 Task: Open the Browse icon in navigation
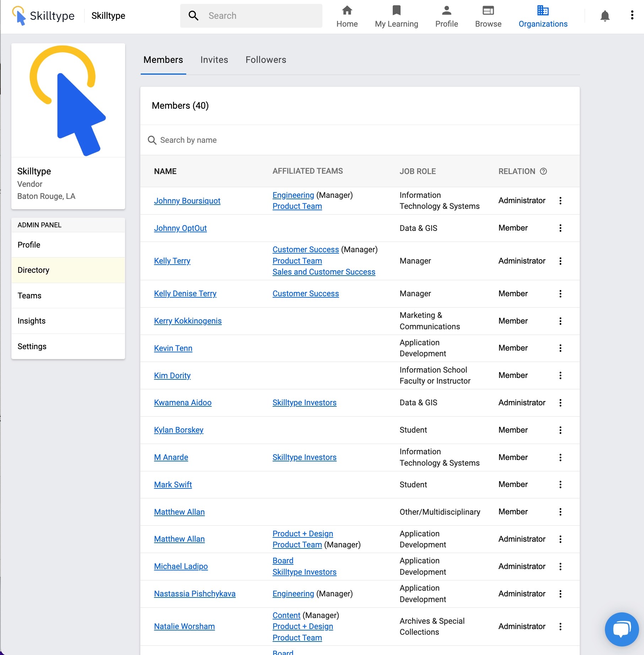pos(488,10)
